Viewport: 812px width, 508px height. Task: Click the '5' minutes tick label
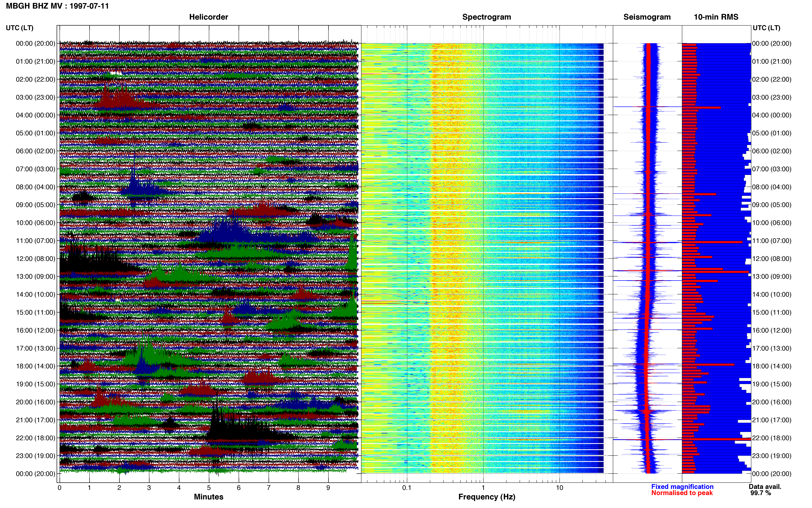pyautogui.click(x=209, y=488)
